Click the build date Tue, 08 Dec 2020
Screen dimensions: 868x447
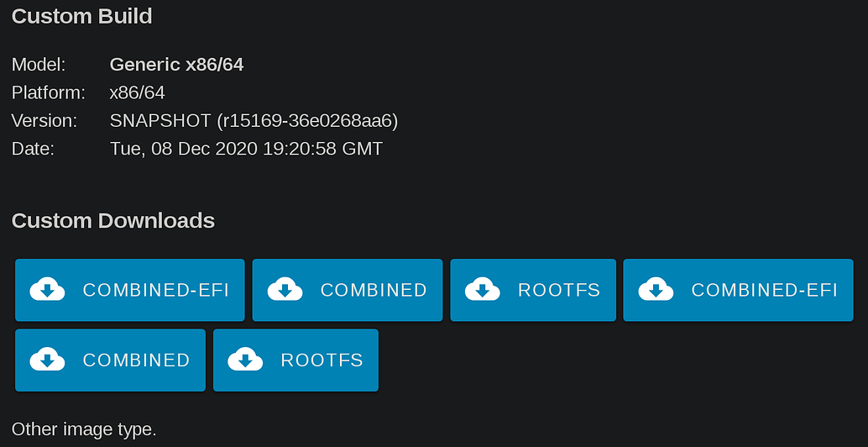pyautogui.click(x=246, y=150)
